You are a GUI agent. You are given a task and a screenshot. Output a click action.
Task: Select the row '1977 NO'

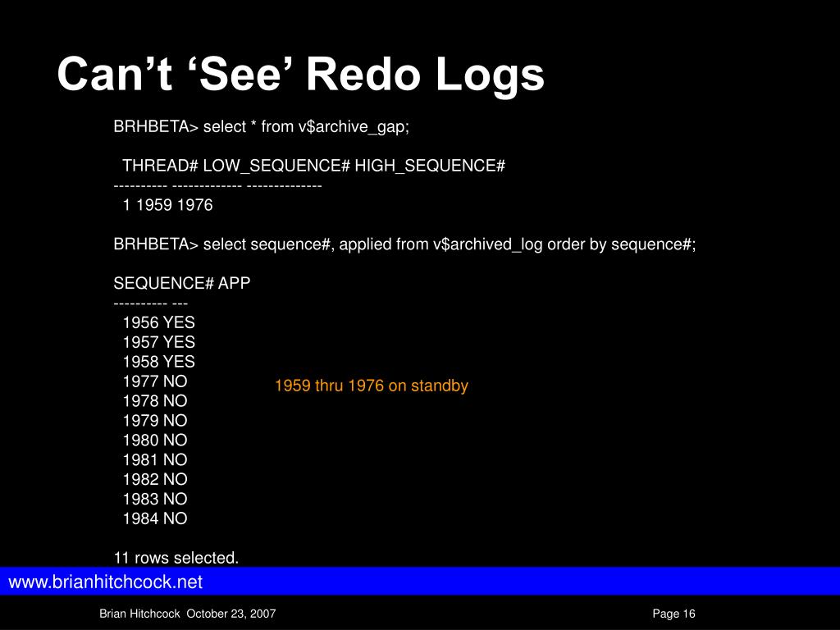[x=155, y=381]
